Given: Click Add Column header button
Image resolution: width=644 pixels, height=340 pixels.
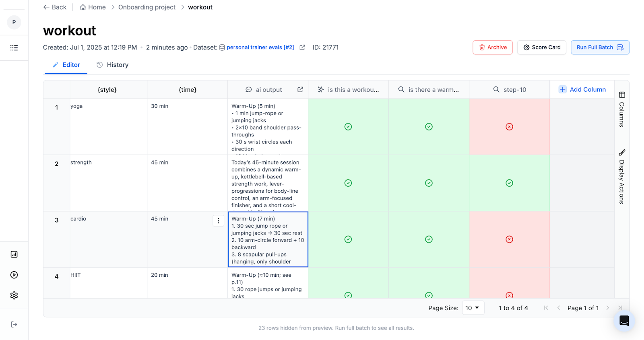Looking at the screenshot, I should coord(582,89).
